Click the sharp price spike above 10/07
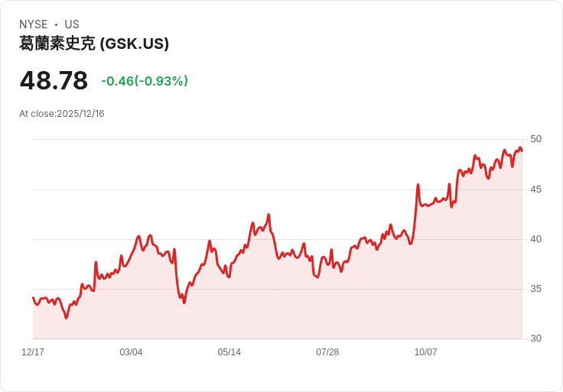 [x=418, y=185]
